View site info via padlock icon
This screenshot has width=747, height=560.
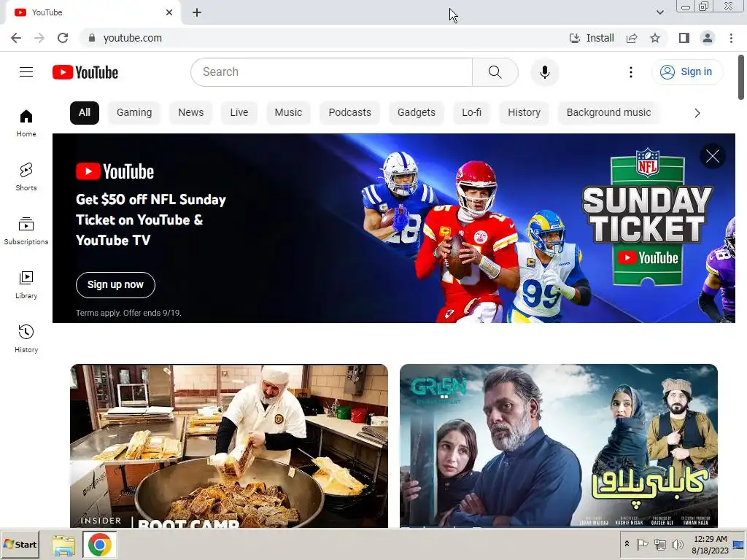point(92,38)
